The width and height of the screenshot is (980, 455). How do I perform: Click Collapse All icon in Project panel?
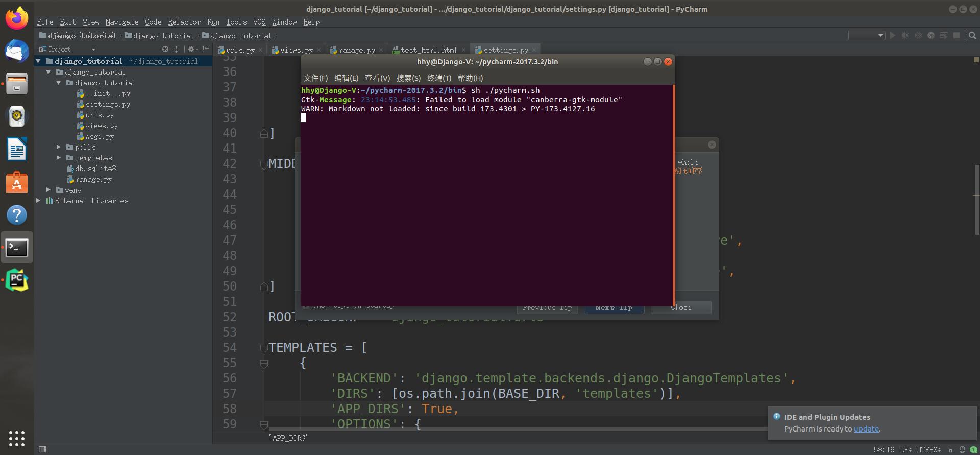pyautogui.click(x=177, y=49)
